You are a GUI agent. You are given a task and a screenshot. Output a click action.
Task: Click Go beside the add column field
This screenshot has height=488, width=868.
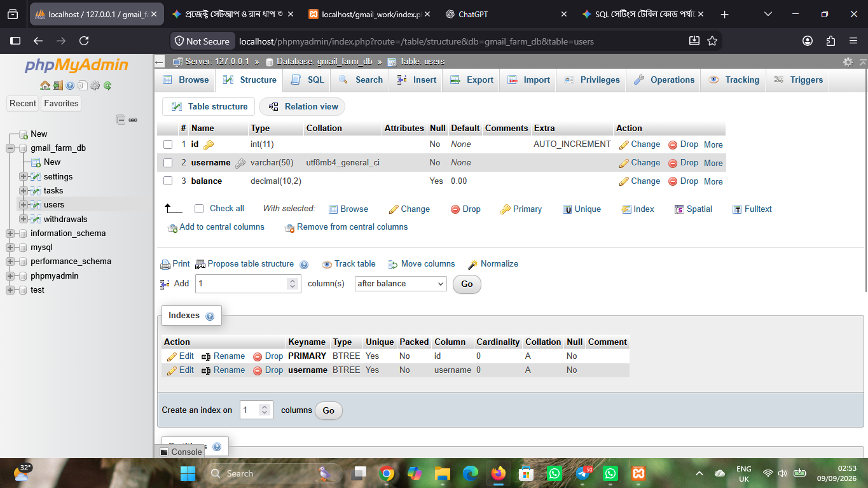coord(467,284)
